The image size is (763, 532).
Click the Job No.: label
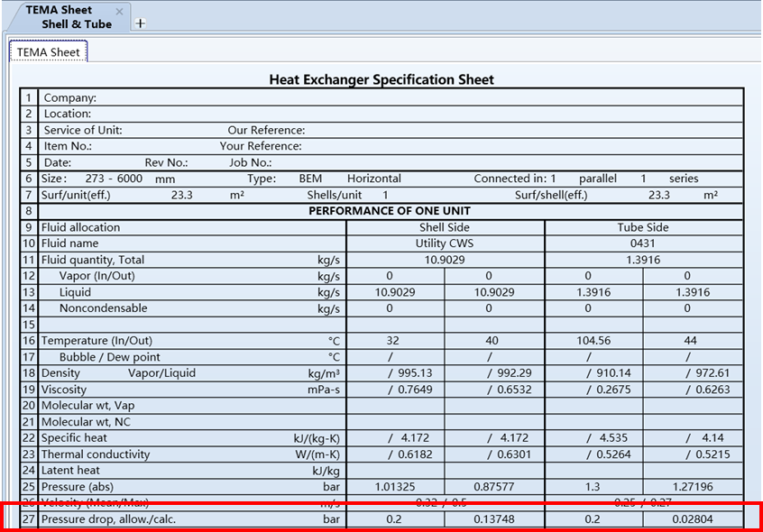pos(250,163)
